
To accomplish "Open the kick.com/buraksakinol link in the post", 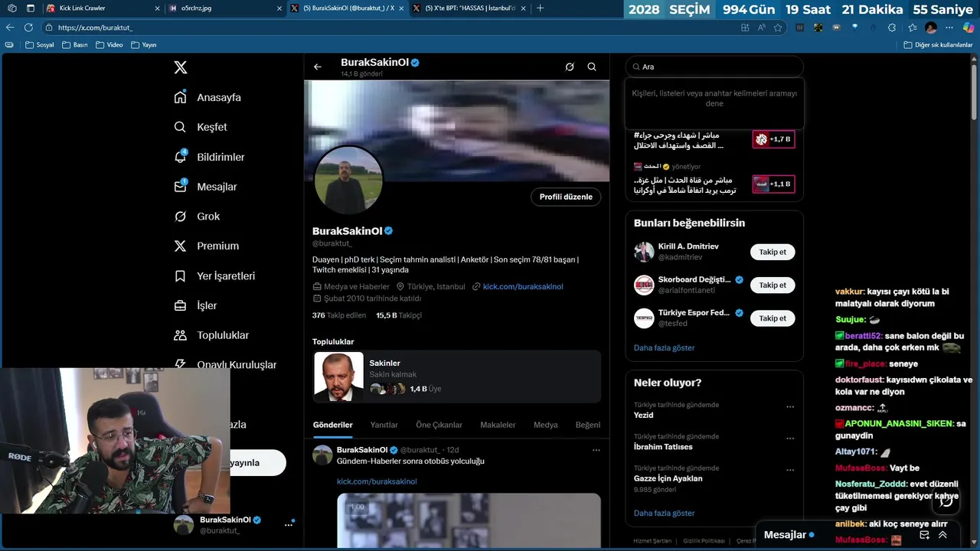I will (377, 481).
